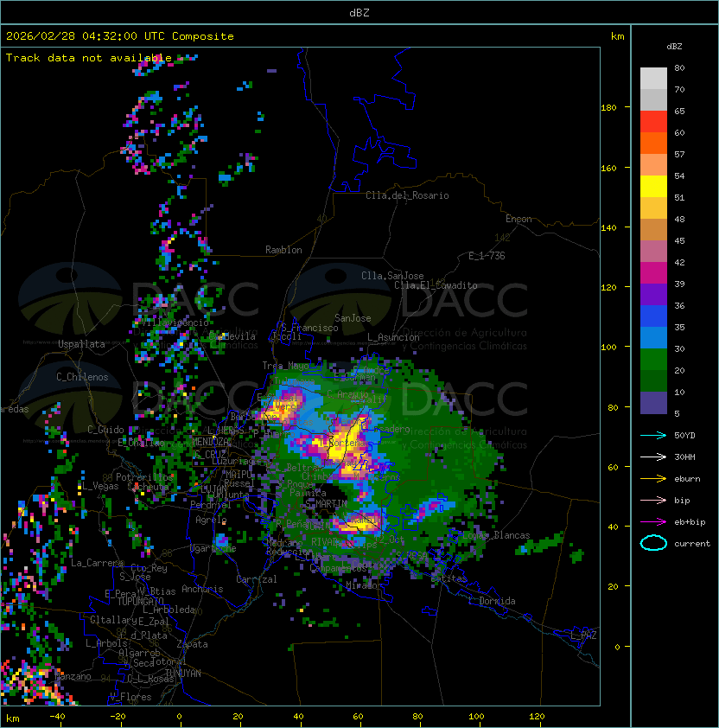Click the 'dBZ' title in top bar
Image resolution: width=719 pixels, height=728 pixels.
pos(359,13)
